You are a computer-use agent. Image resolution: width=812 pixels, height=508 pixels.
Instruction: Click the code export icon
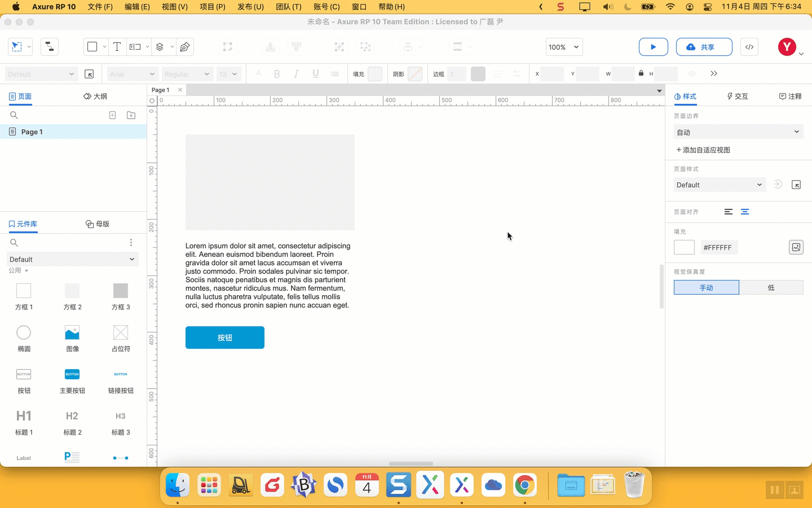749,47
